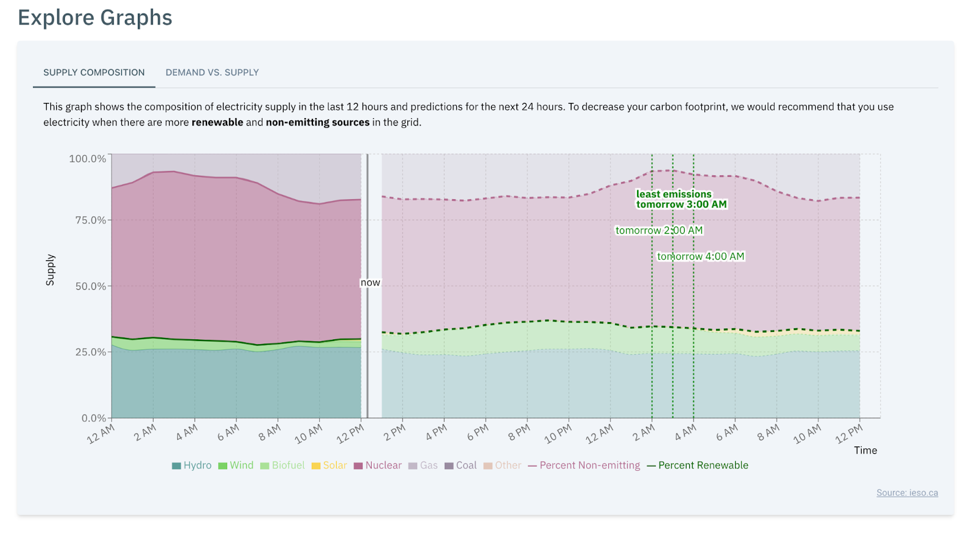
Task: Click the tomorrow 4:00 AM annotation label
Action: tap(701, 257)
